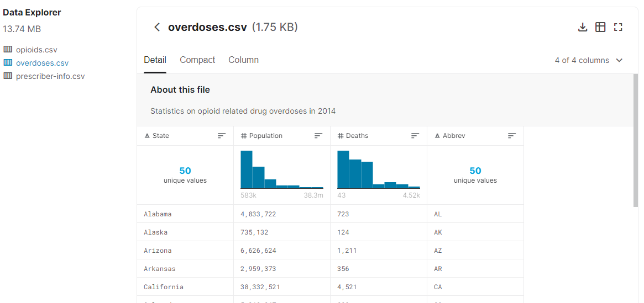This screenshot has width=644, height=303.
Task: Switch to the Compact tab
Action: (197, 60)
